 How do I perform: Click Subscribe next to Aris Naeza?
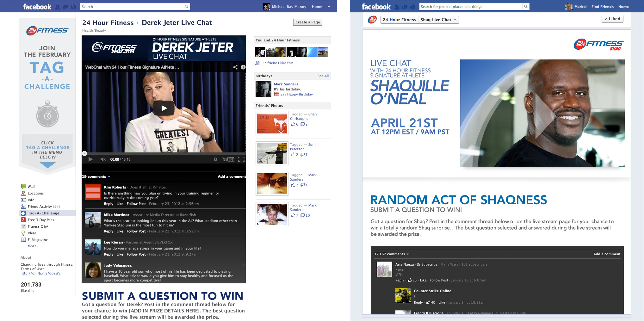tap(429, 264)
